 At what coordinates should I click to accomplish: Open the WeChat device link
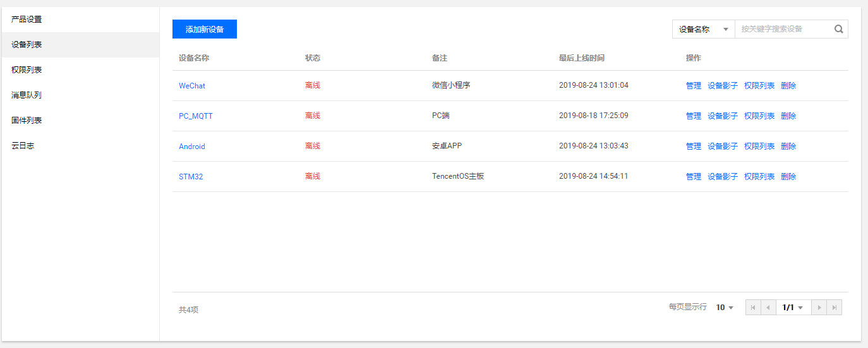pos(192,86)
